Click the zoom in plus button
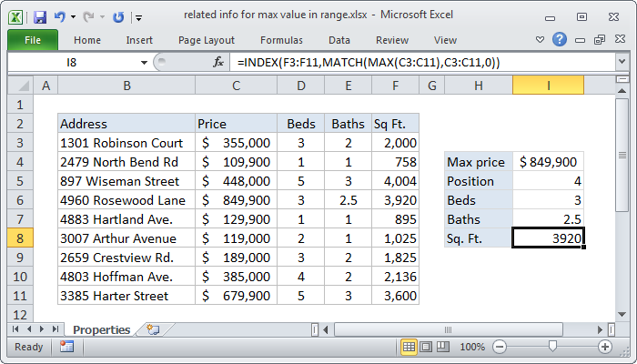 [x=604, y=347]
